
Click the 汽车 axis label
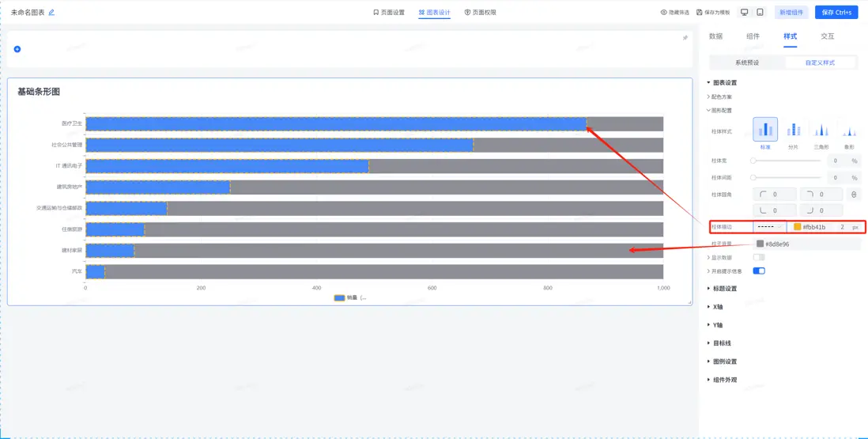[77, 272]
